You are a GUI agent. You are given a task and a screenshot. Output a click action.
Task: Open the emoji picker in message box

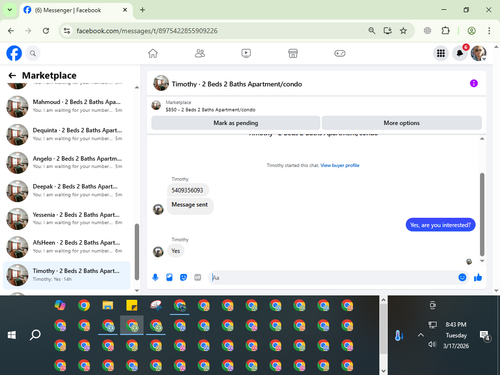462,277
